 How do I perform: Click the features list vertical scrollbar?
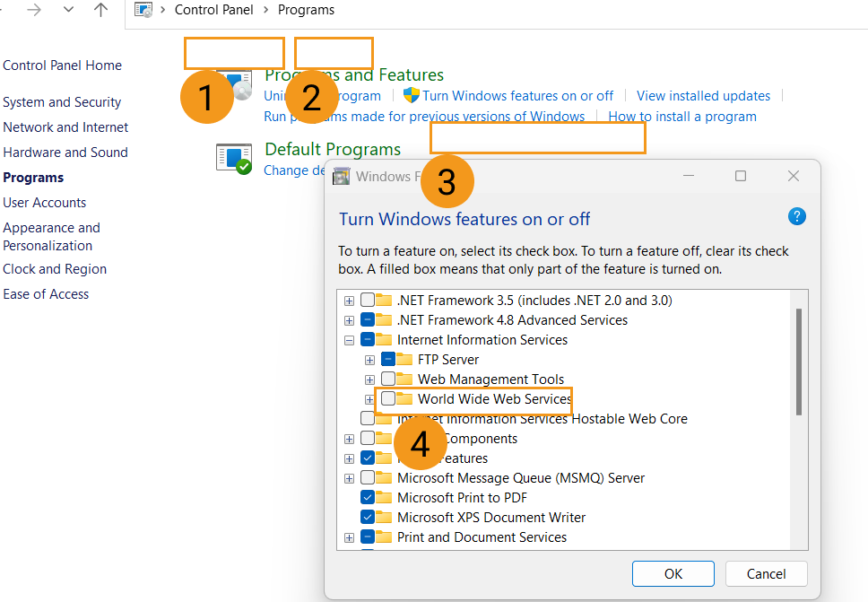(798, 362)
